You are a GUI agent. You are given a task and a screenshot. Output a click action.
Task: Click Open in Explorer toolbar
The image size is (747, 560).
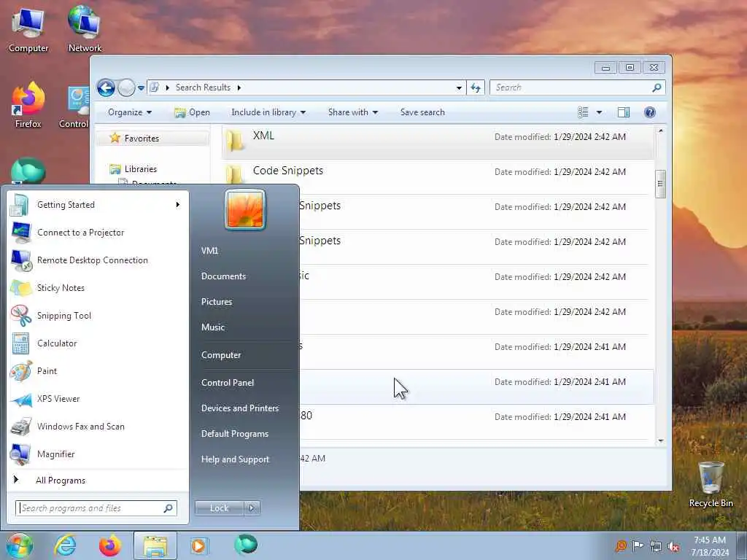coord(193,112)
